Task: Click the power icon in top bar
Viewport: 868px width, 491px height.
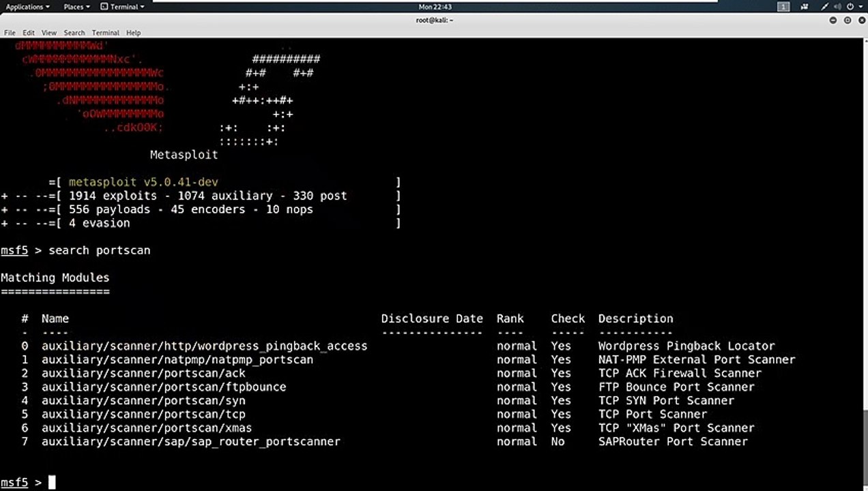Action: click(x=851, y=7)
